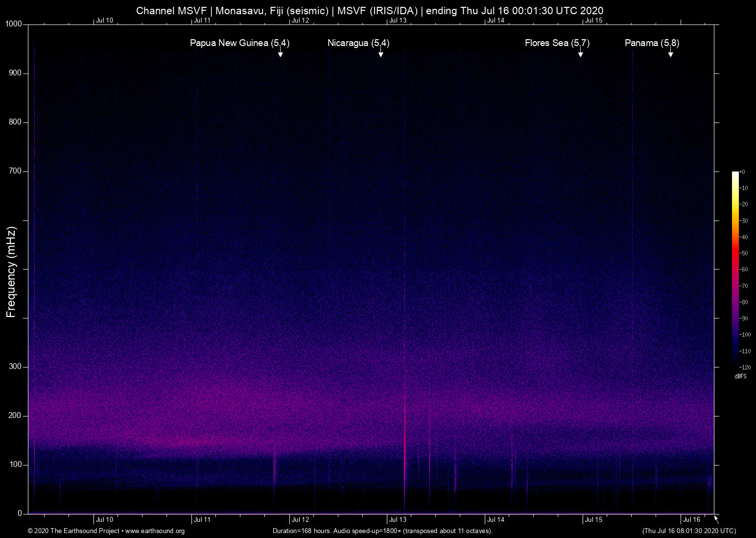This screenshot has height=538, width=756.
Task: Click the Thu Jul 16 08:01:30 UTC timestamp
Action: tap(688, 531)
